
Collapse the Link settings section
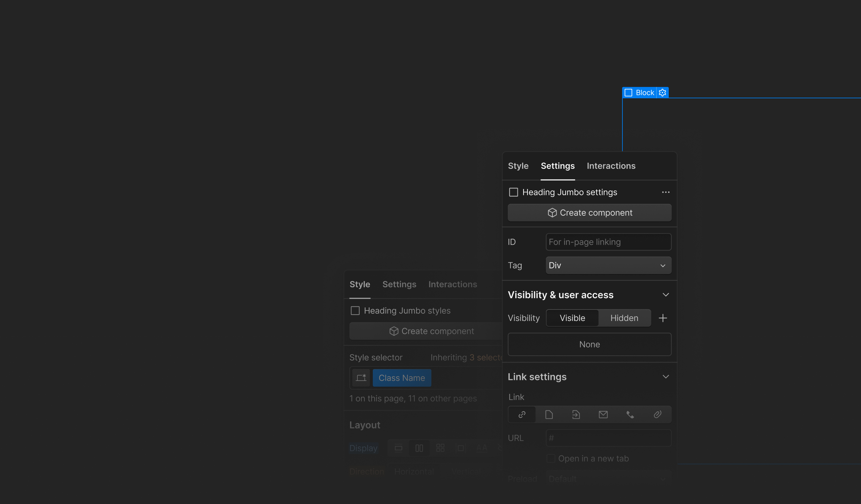click(x=666, y=377)
